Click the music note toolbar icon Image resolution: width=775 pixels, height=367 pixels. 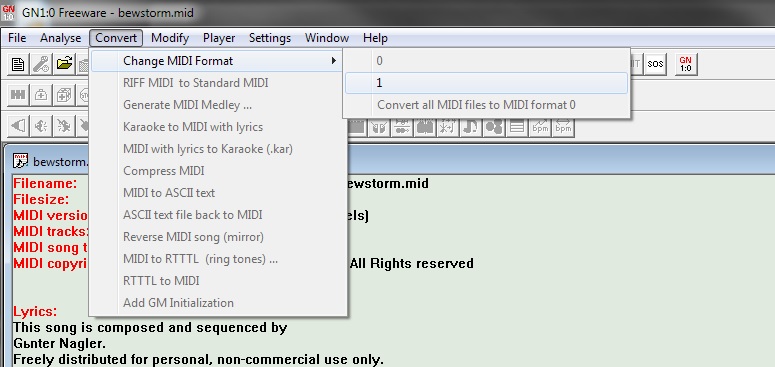[x=471, y=127]
